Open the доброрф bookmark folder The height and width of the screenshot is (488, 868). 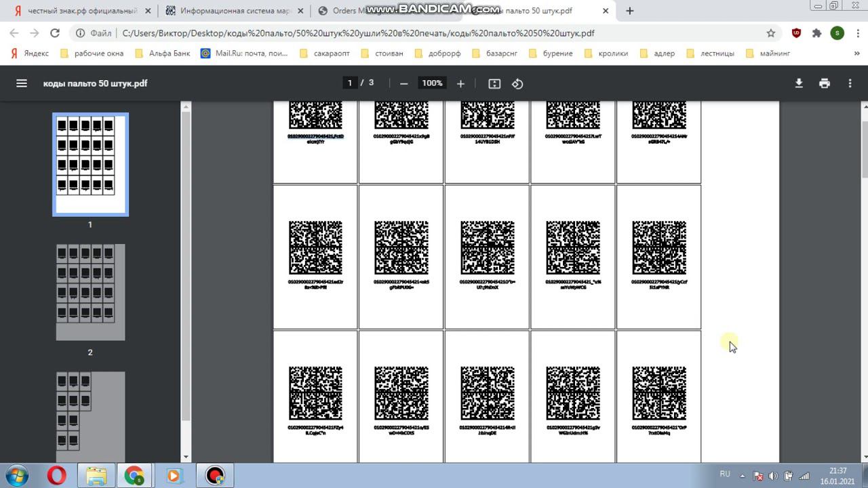click(x=437, y=54)
